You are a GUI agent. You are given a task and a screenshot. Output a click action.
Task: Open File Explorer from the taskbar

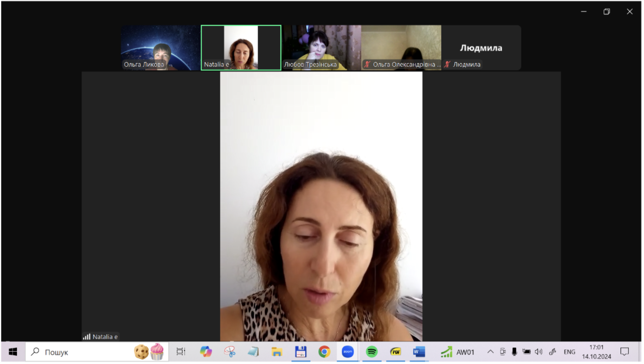coord(277,352)
